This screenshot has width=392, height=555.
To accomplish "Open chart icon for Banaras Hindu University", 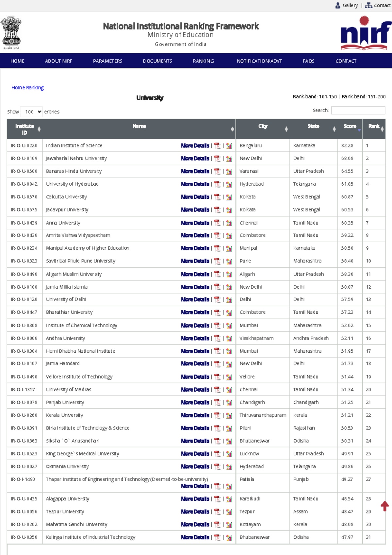I will [x=229, y=171].
